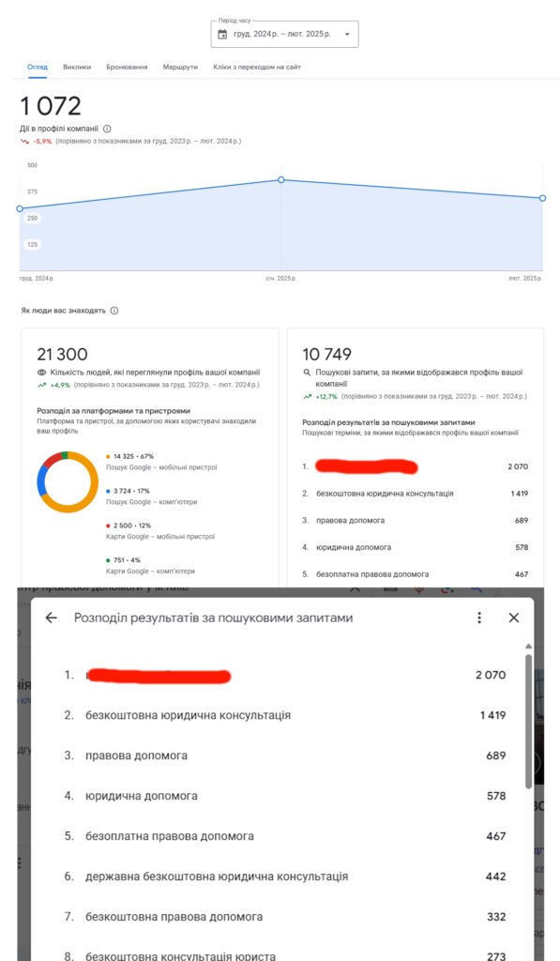Click the value 2 070 in dialog list
Viewport: 560px width, 961px height.
pos(491,675)
